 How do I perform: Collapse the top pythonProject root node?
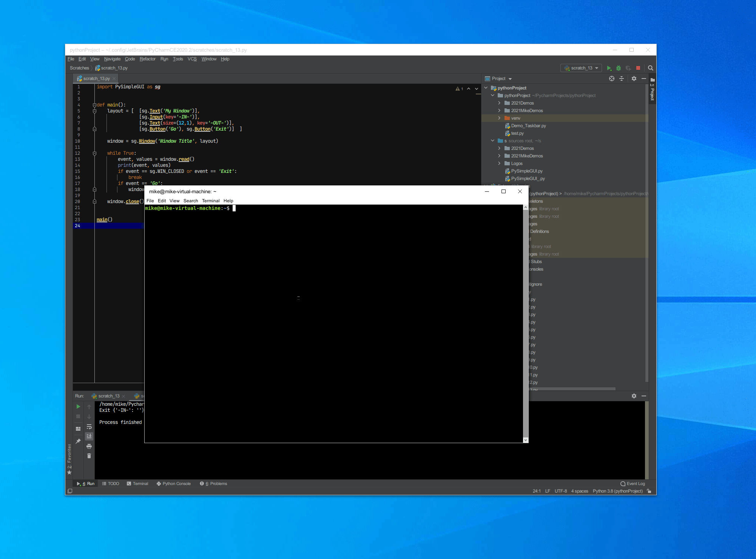(x=486, y=88)
